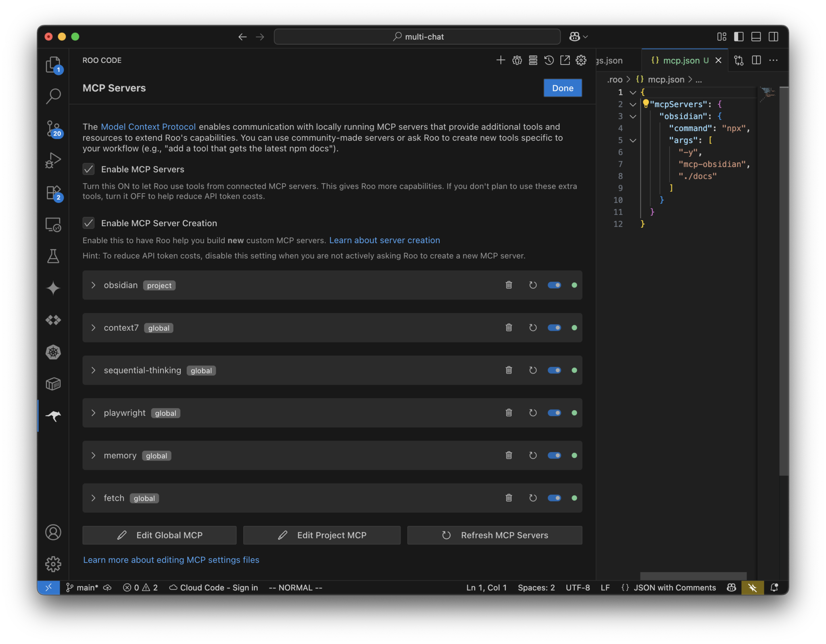Viewport: 826px width, 644px height.
Task: Open Source Control view showing 20 changes
Action: 54,129
